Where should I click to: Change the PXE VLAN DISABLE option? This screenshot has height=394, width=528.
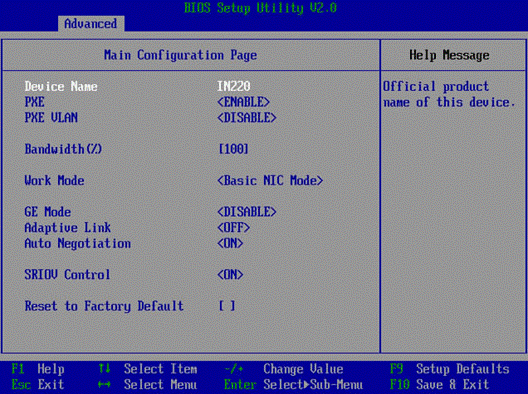(x=247, y=118)
